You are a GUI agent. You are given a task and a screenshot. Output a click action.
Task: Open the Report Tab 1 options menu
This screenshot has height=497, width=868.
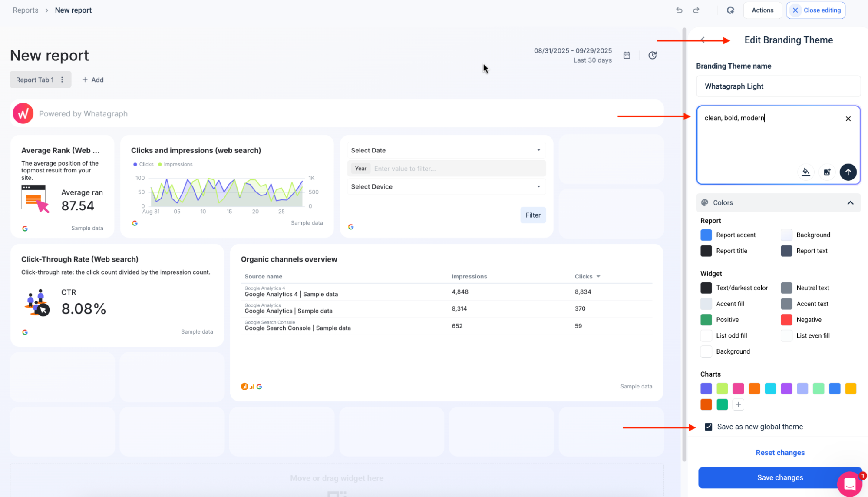[x=62, y=80]
